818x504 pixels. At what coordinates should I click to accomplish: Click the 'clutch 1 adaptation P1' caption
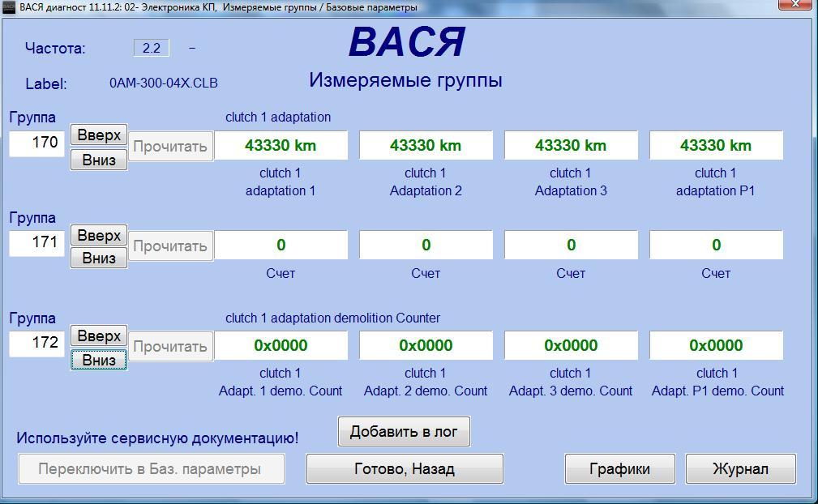[716, 182]
